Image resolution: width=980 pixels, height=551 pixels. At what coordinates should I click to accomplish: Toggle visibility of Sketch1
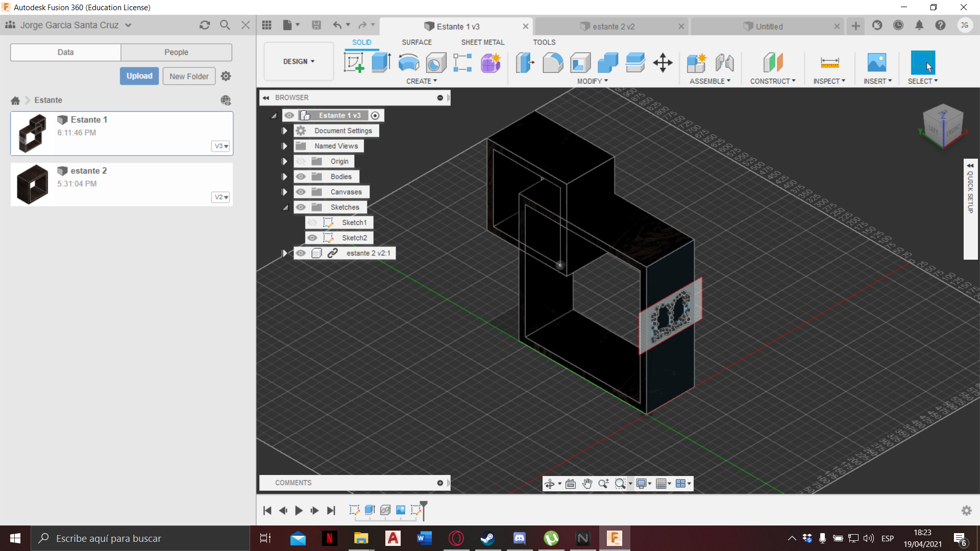(x=312, y=222)
